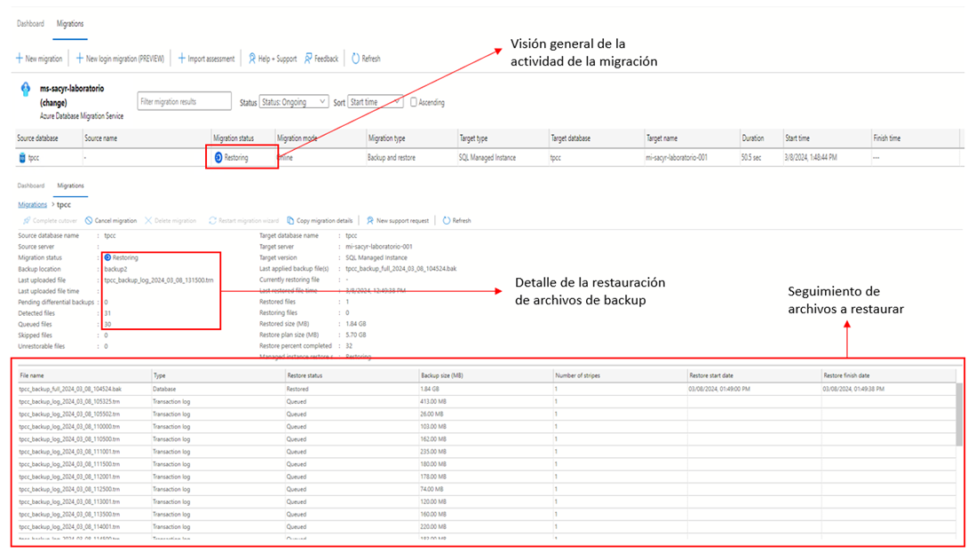This screenshot has width=975, height=560.
Task: Open Dashboard tab above the tpcc breadcrumb
Action: 30,185
